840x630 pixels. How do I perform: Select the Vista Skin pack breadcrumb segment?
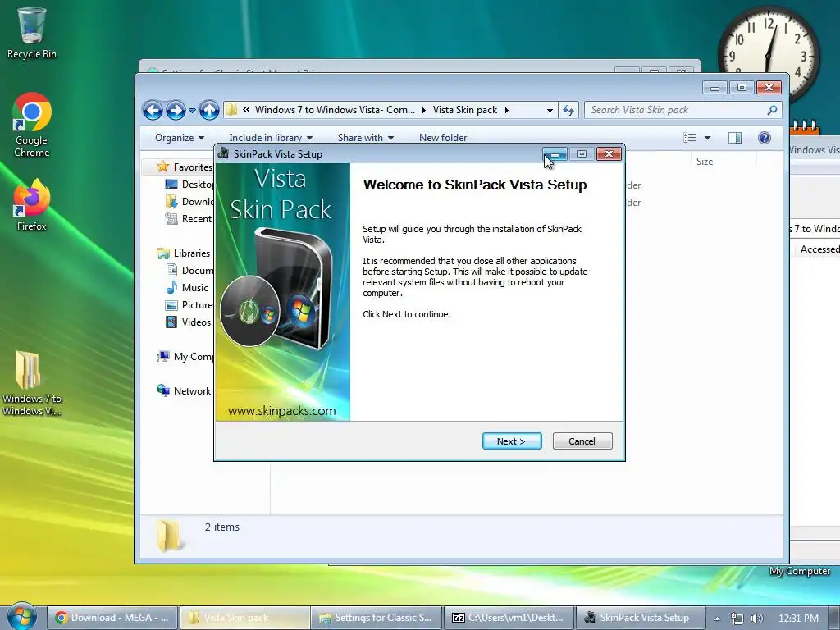pyautogui.click(x=465, y=110)
